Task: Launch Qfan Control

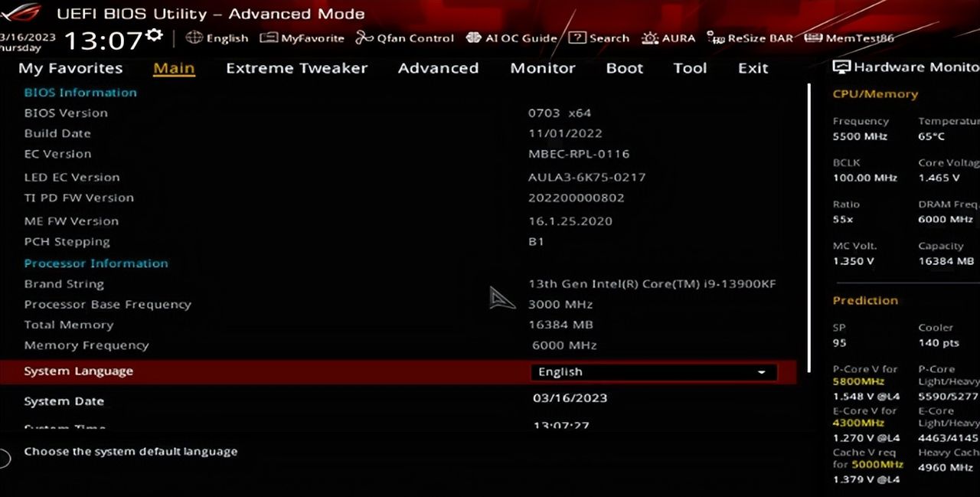Action: (x=405, y=38)
